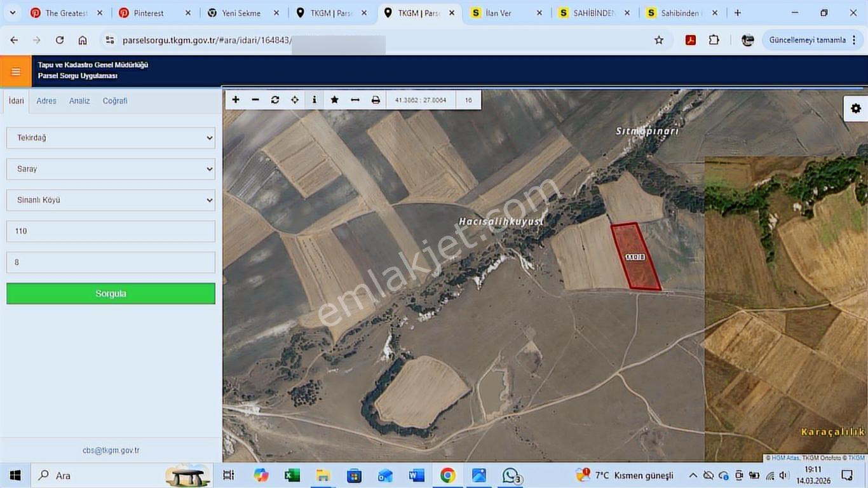Image resolution: width=868 pixels, height=488 pixels.
Task: Click the zoom level value 16
Action: click(x=468, y=100)
